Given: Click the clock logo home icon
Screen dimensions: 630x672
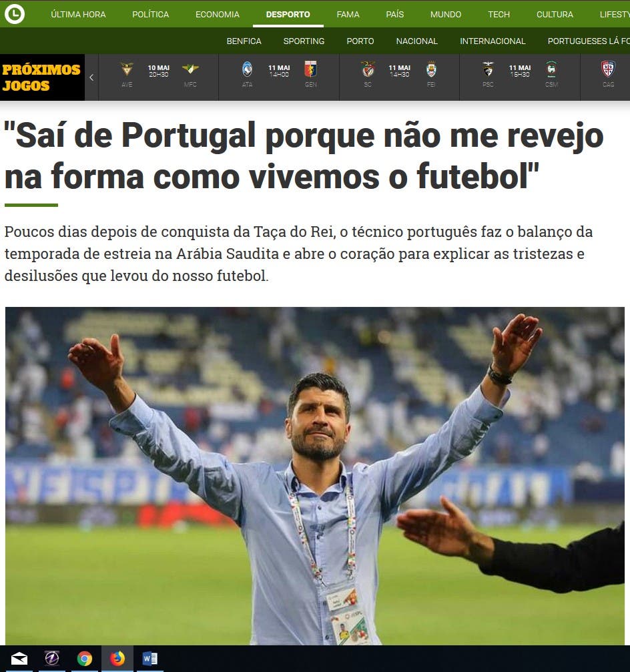Looking at the screenshot, I should coord(15,14).
